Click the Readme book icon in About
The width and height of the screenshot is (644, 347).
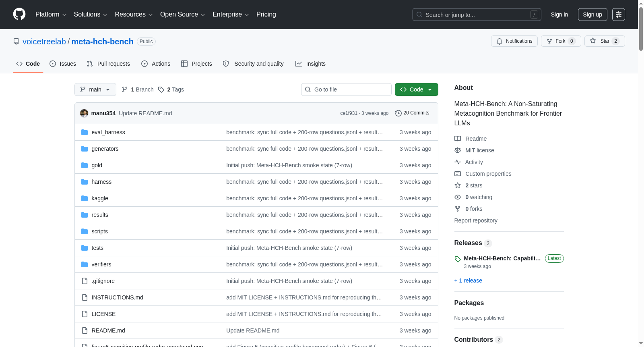458,139
